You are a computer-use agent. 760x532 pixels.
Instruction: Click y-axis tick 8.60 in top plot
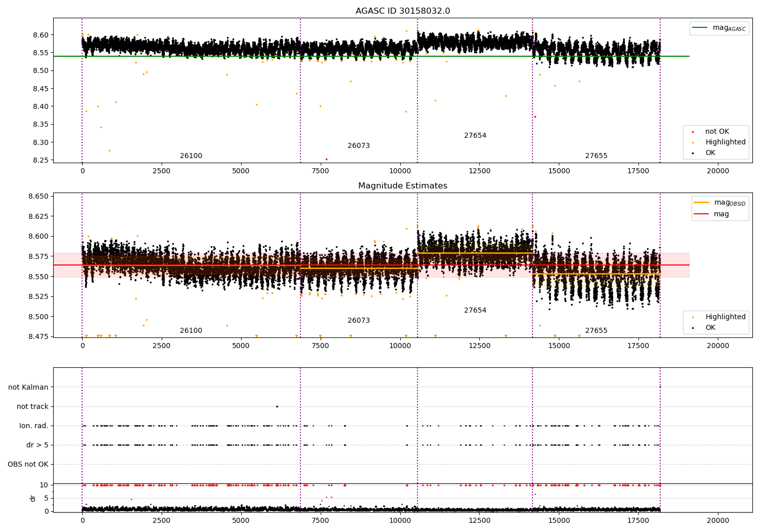pyautogui.click(x=42, y=35)
